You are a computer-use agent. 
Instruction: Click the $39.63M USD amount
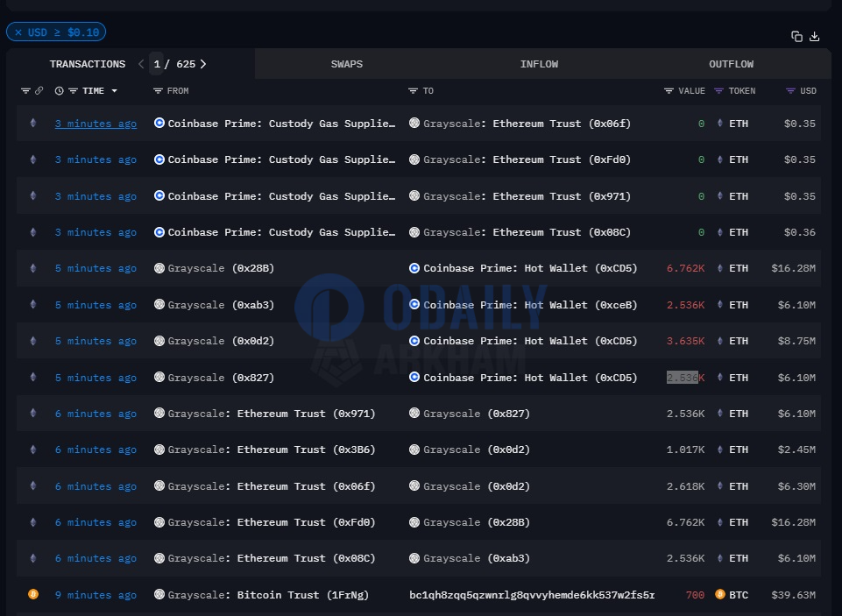coord(793,594)
